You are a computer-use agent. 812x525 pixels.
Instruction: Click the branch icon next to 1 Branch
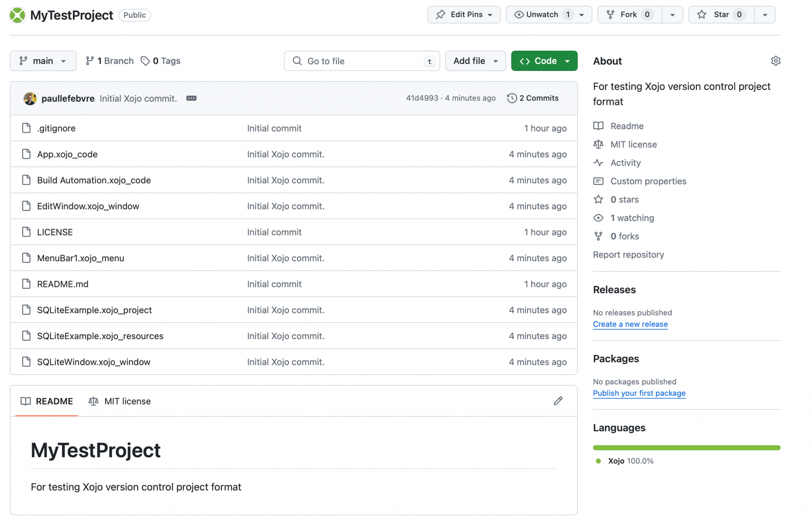point(90,61)
